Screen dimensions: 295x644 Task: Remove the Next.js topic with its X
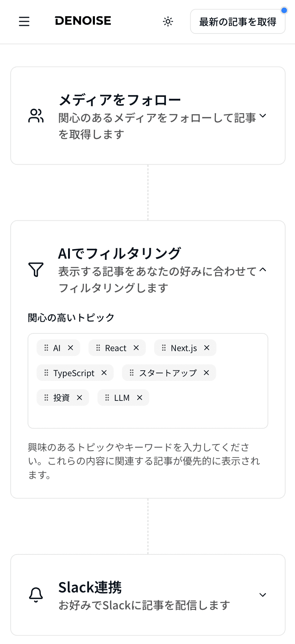(207, 347)
